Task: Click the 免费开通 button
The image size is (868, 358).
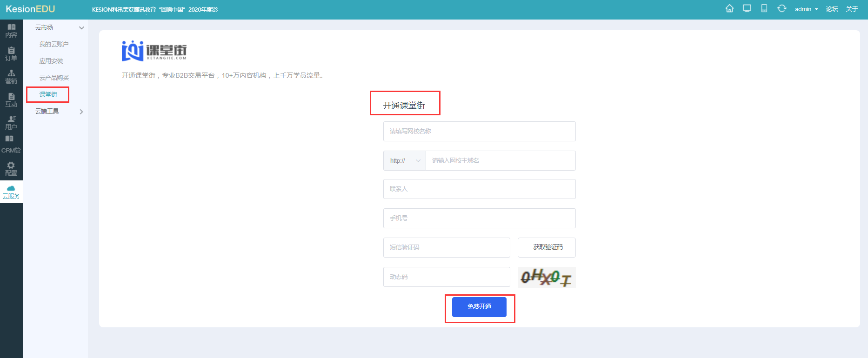Action: [479, 307]
